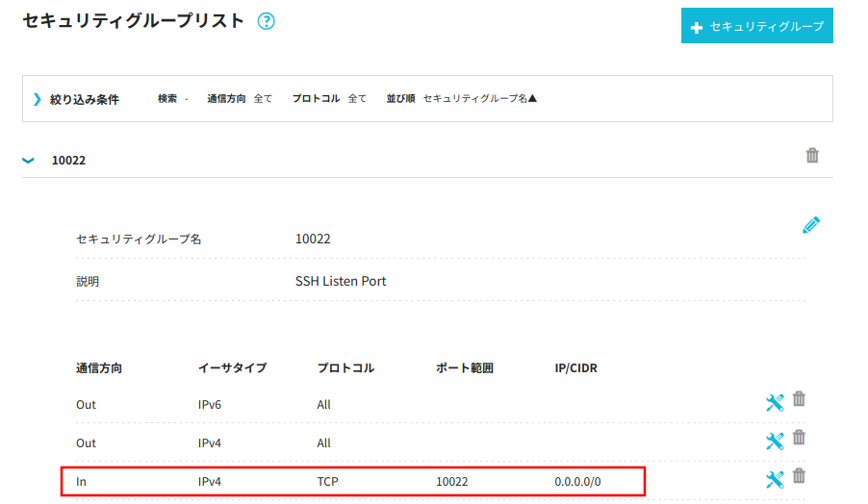Click the plus icon in セキュリティグループ button
Viewport: 868px width, 504px height.
coord(697,27)
